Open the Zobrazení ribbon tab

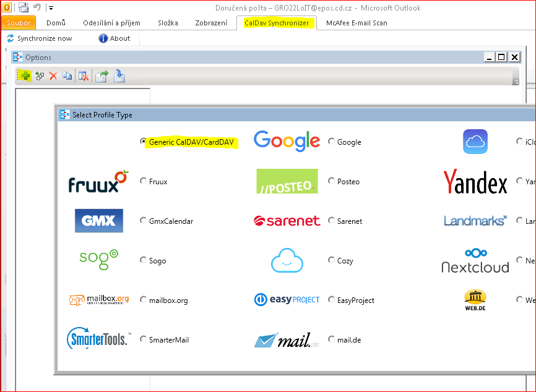pyautogui.click(x=211, y=23)
